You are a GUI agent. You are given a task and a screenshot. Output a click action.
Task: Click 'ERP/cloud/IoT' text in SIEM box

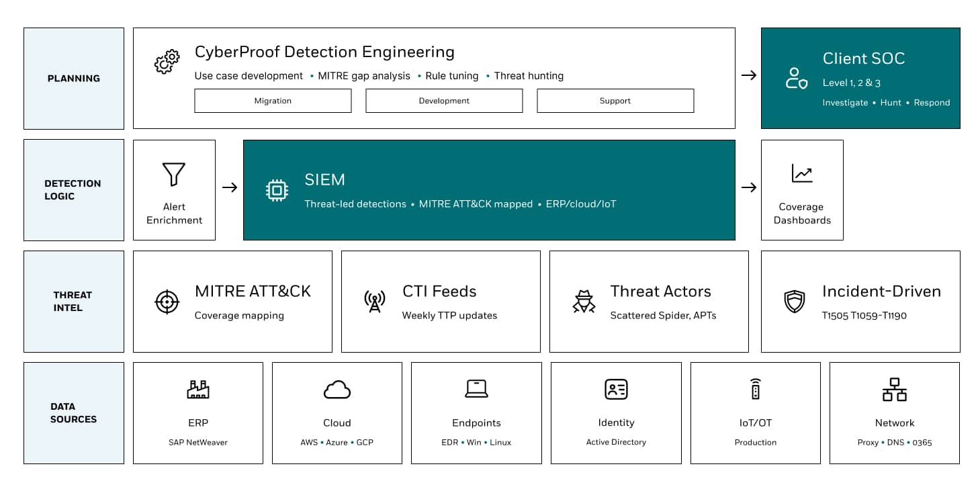[580, 204]
